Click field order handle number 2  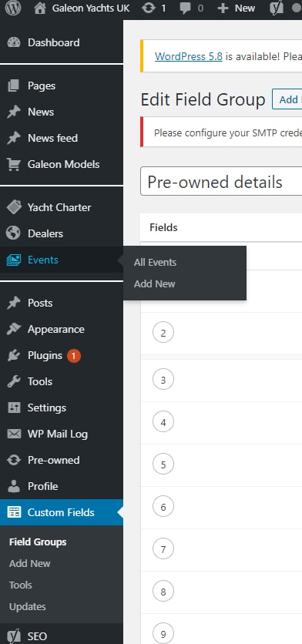pyautogui.click(x=163, y=333)
